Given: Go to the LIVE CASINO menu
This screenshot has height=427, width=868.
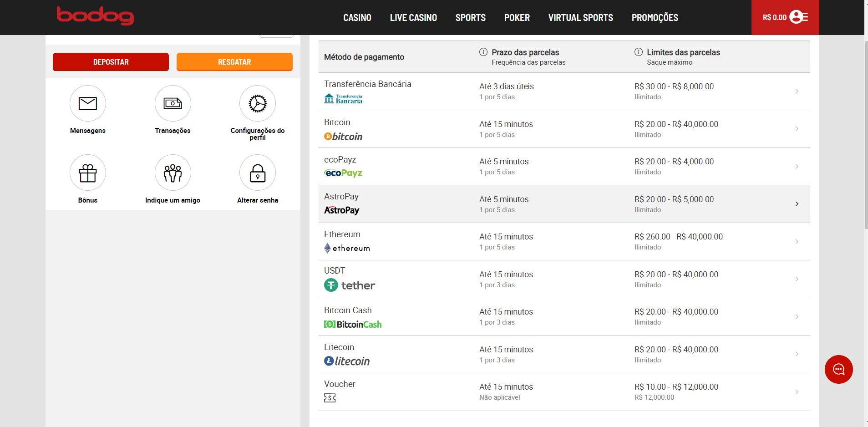Looking at the screenshot, I should point(413,18).
